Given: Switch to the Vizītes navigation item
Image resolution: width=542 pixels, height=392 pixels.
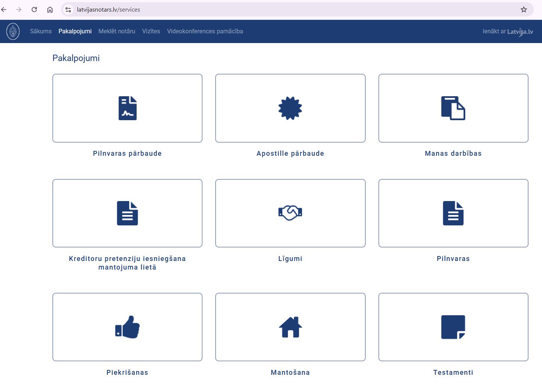Looking at the screenshot, I should coord(151,31).
